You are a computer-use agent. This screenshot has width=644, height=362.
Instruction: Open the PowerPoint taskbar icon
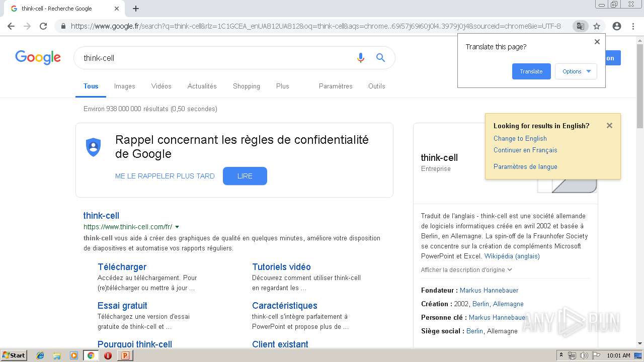125,355
